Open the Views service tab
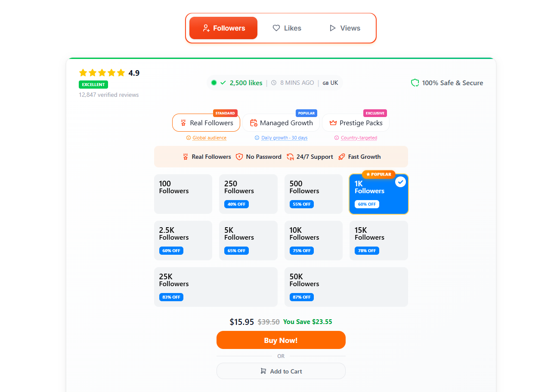The image size is (557, 392). click(345, 28)
